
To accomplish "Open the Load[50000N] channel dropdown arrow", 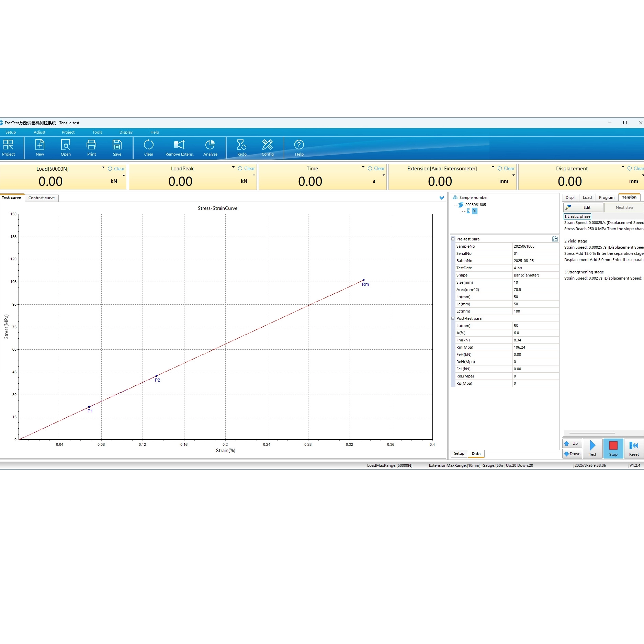I will [x=103, y=168].
